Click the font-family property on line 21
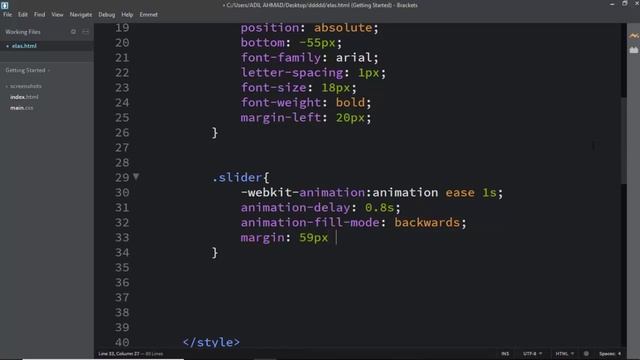Image resolution: width=640 pixels, height=360 pixels. pyautogui.click(x=281, y=58)
